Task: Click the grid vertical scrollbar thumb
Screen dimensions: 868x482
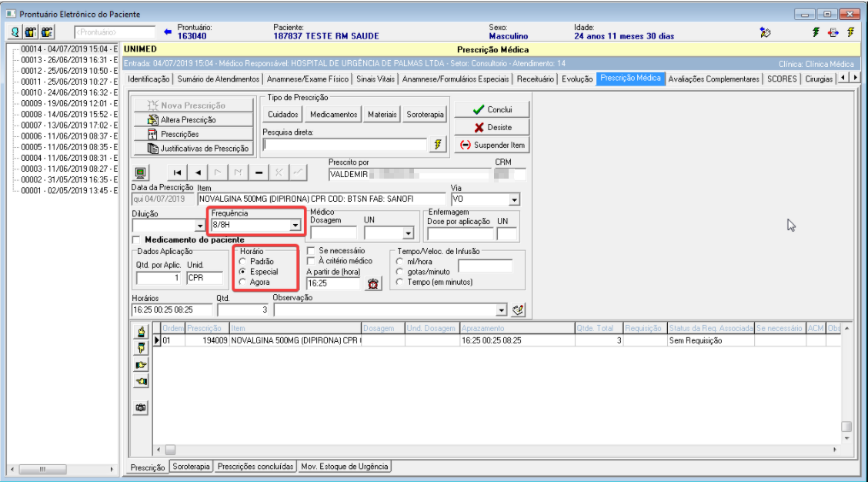Action: pos(846,426)
